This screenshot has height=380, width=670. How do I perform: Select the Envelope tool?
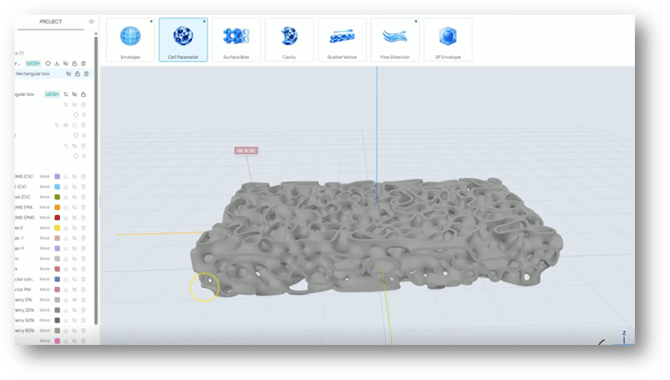(130, 40)
